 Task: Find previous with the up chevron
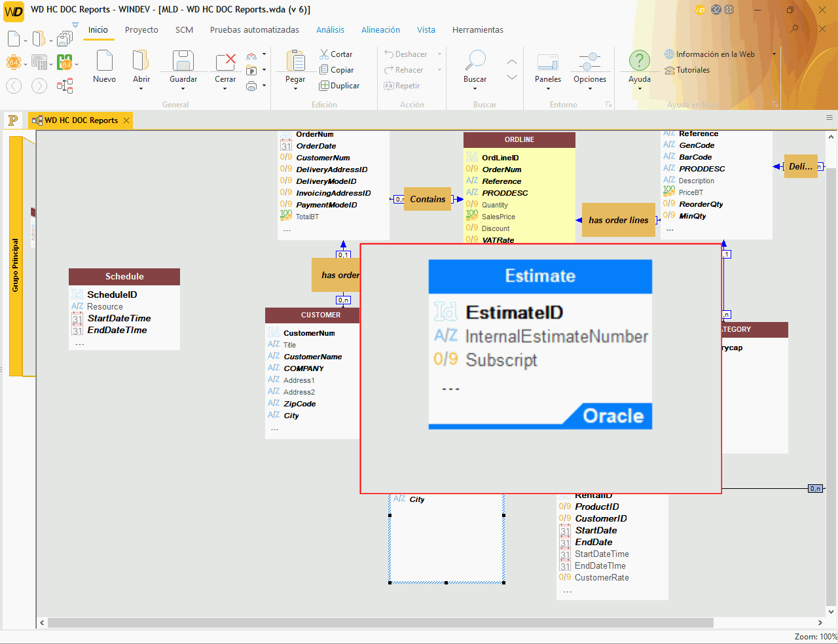(512, 62)
